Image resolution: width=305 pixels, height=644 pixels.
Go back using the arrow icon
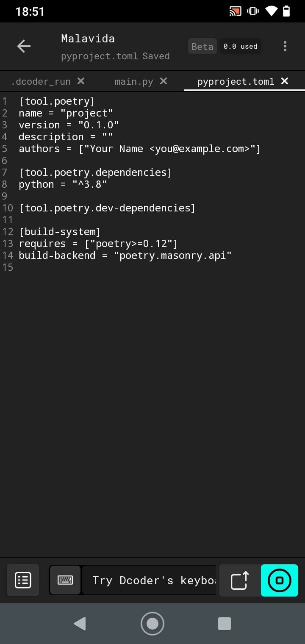click(x=24, y=46)
